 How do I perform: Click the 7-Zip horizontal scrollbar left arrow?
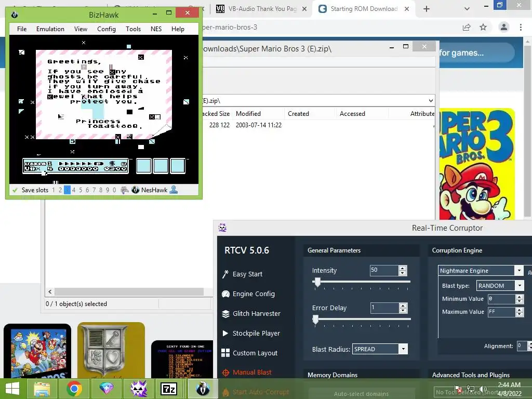click(x=50, y=292)
